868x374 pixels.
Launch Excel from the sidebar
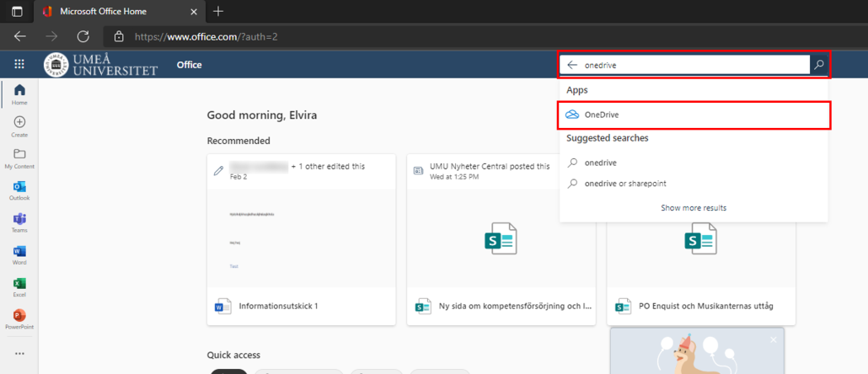[19, 288]
